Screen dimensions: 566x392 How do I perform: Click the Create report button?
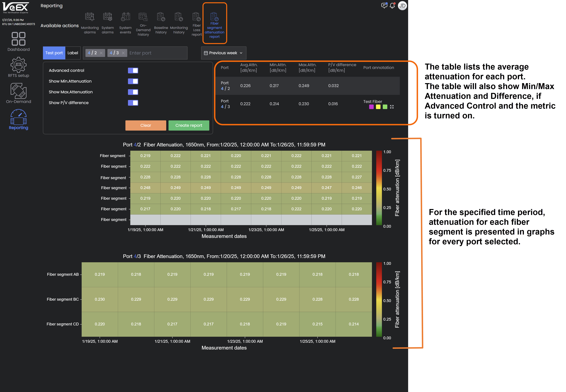tap(188, 125)
